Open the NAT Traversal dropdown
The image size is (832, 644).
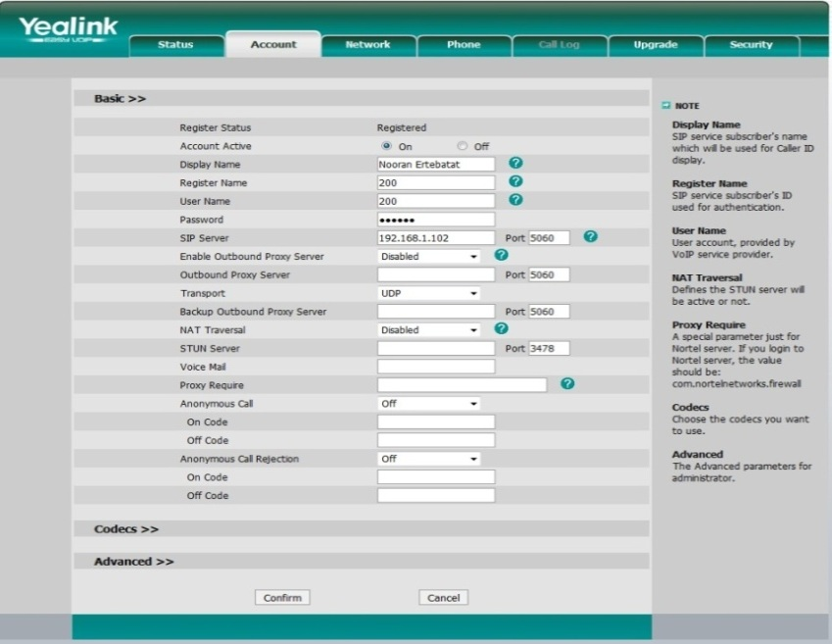428,329
